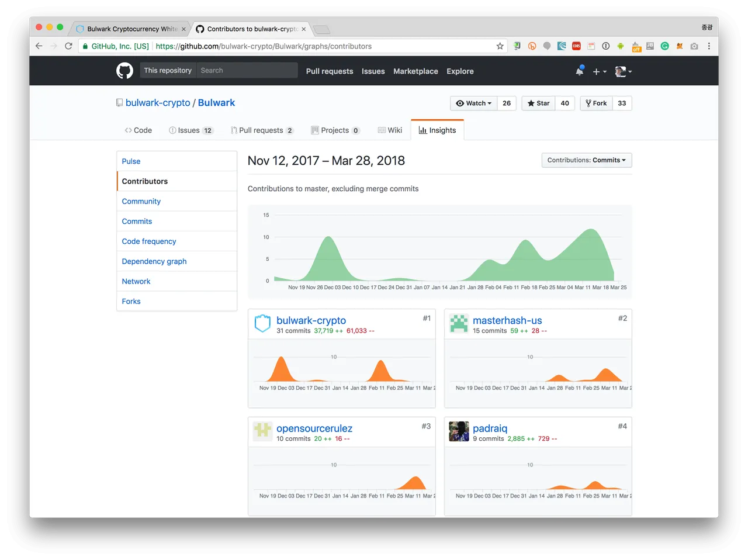Open the masterhash-us contributor profile link
The height and width of the screenshot is (560, 748).
[507, 320]
